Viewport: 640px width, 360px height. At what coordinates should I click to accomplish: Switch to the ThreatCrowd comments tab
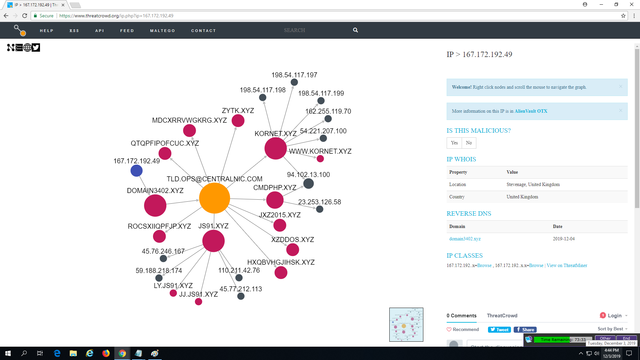[x=502, y=316]
